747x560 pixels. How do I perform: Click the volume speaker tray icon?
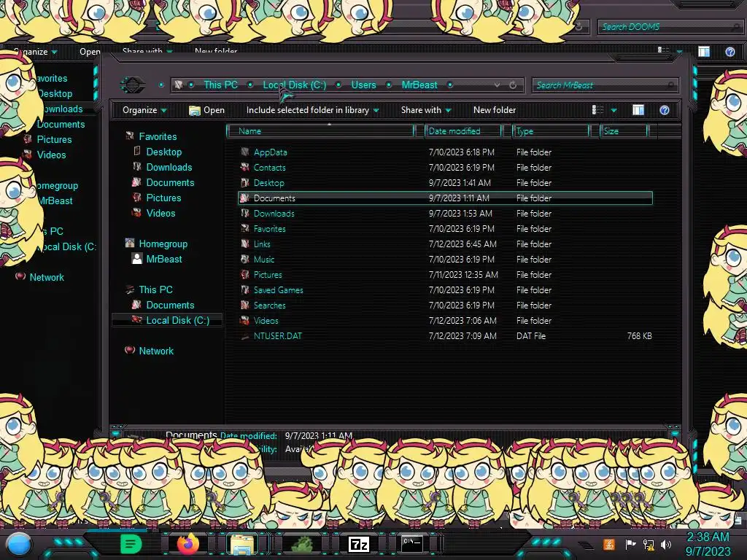coord(666,544)
